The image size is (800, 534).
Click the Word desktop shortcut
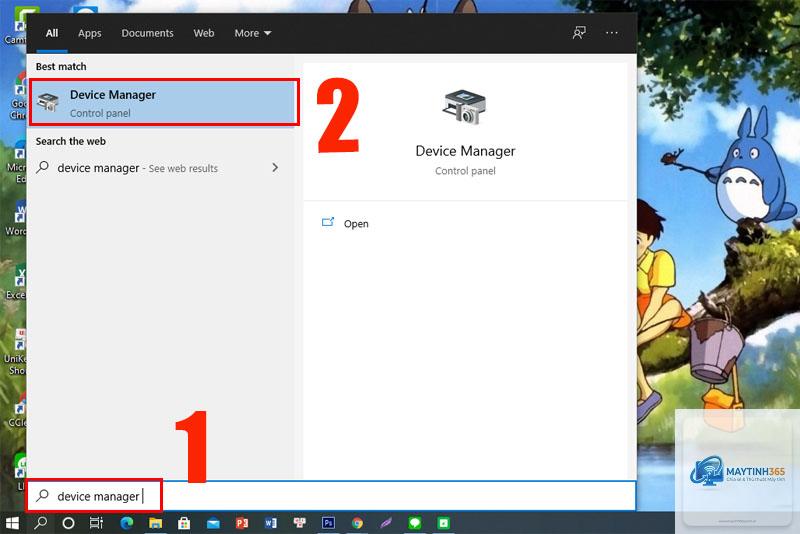(18, 219)
